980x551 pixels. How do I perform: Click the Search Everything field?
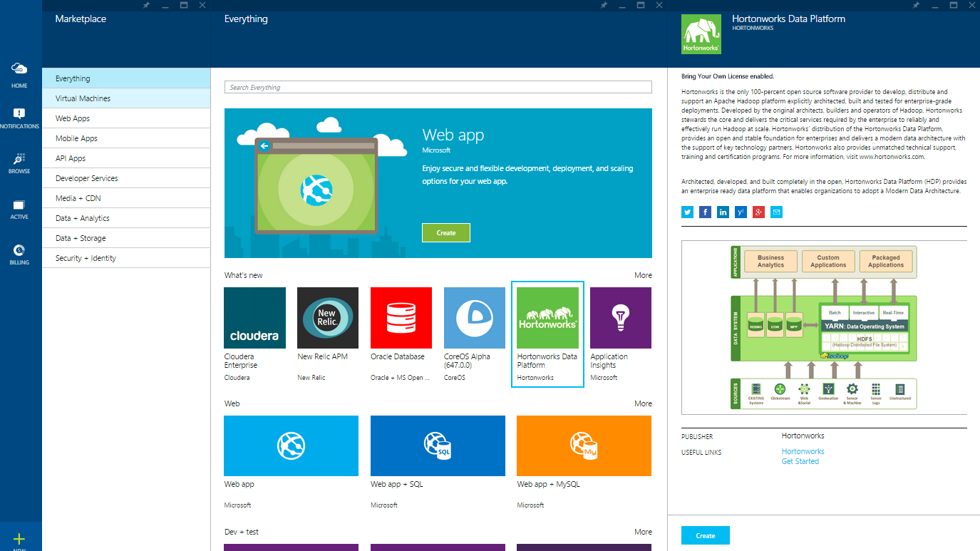click(438, 87)
